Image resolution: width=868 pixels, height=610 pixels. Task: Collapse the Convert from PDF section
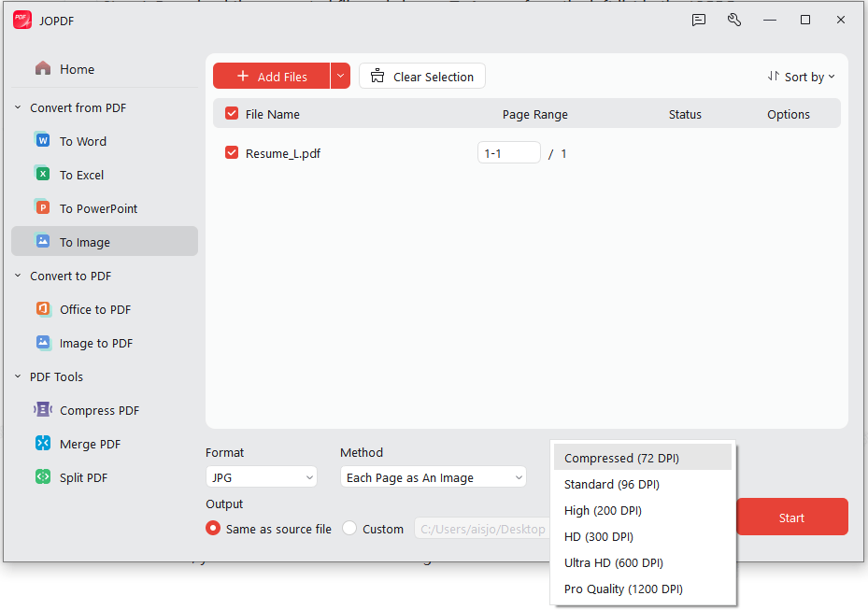pos(18,107)
